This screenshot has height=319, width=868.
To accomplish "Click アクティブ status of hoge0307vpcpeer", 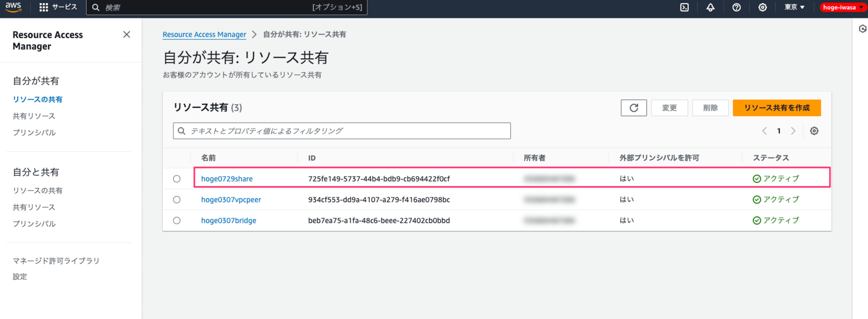I will [776, 199].
